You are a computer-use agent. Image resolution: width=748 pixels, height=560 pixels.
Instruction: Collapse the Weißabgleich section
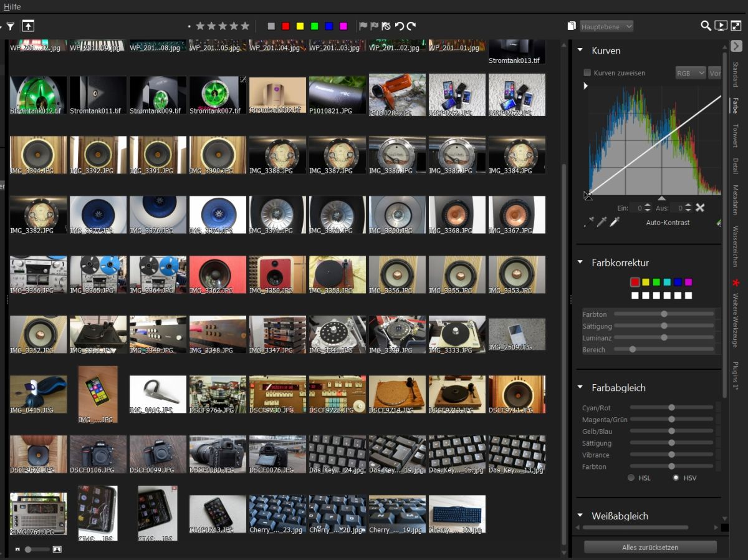tap(580, 516)
